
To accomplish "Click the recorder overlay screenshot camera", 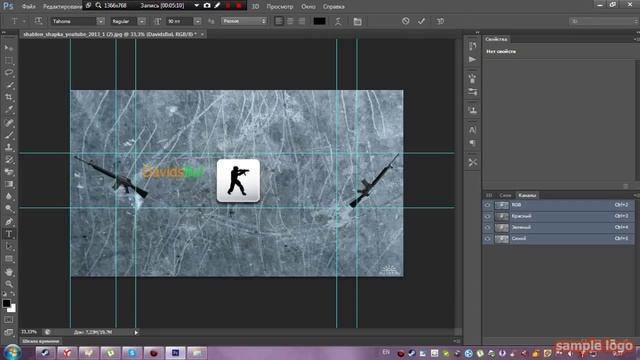I will coord(207,6).
